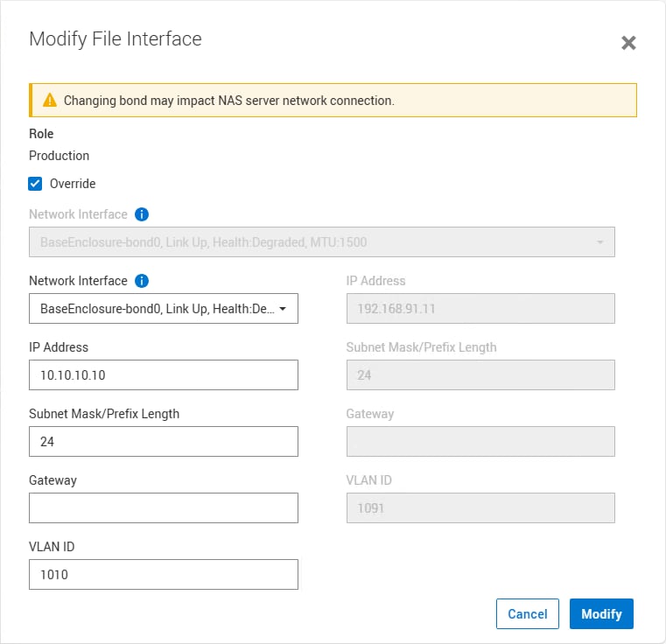Uncheck the Override checkbox
666x644 pixels.
click(x=35, y=184)
